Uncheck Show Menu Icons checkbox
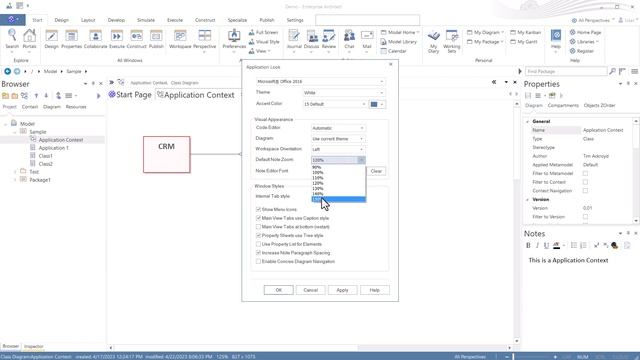The height and width of the screenshot is (360, 640). 258,209
